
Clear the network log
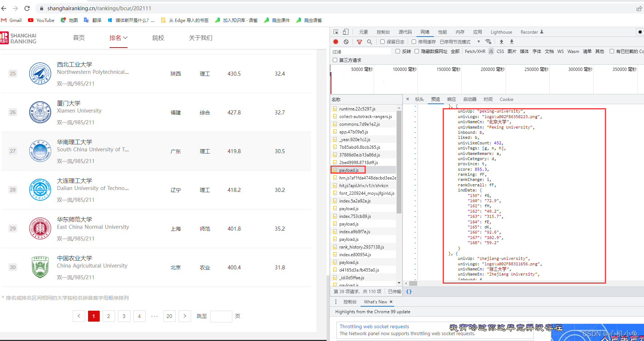coord(346,42)
